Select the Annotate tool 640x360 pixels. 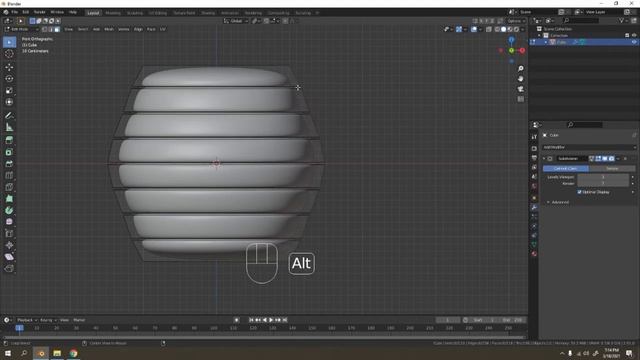click(9, 116)
